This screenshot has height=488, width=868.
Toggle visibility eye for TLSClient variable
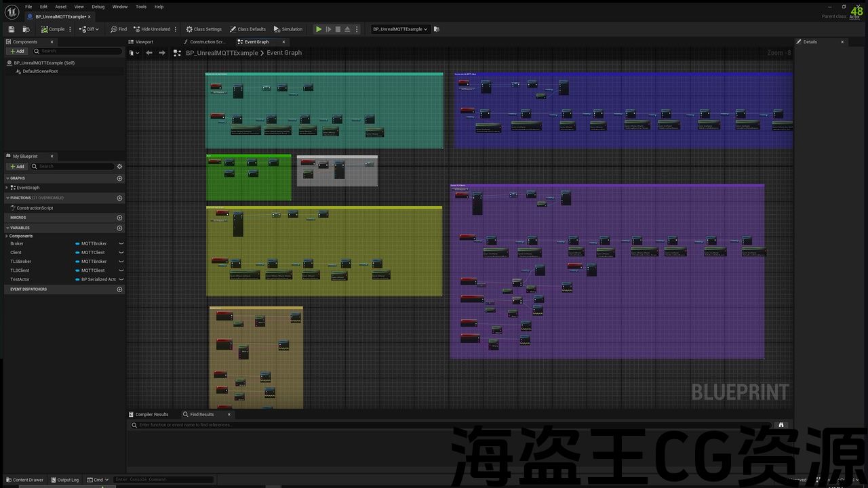tap(121, 270)
